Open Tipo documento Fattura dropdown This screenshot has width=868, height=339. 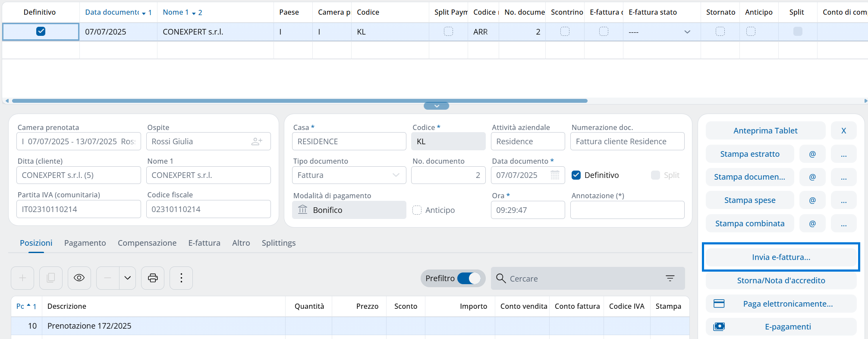tap(349, 175)
